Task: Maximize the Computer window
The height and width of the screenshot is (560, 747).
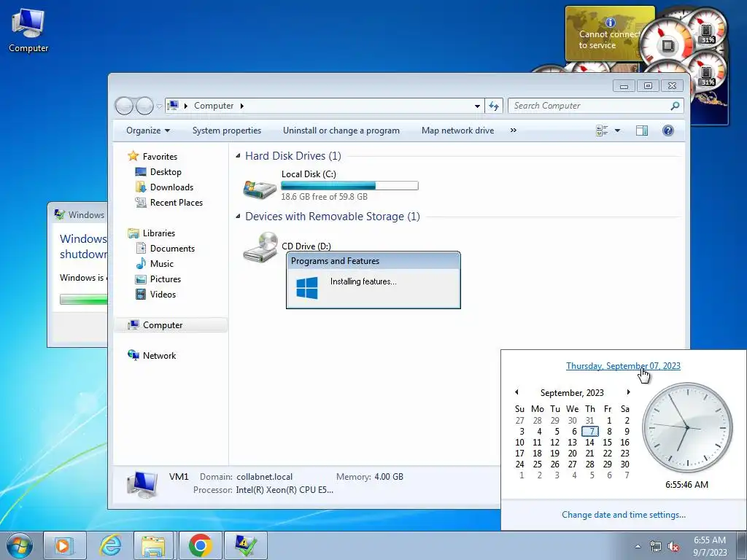Action: [x=648, y=86]
